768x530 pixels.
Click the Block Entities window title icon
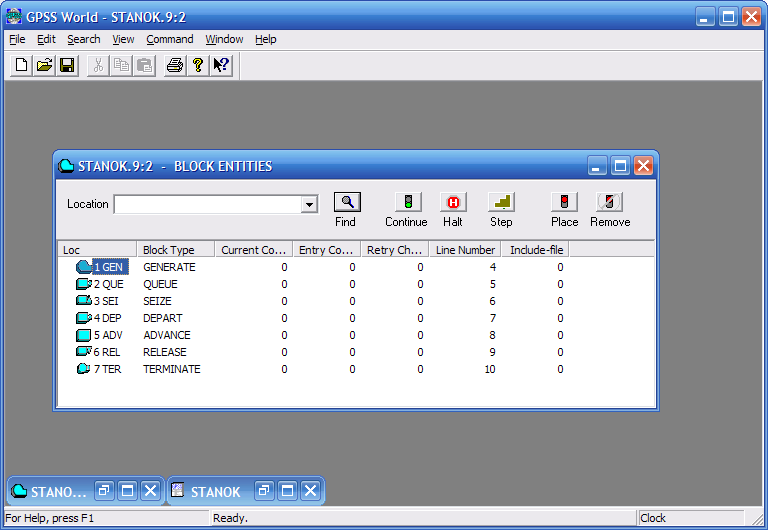click(66, 166)
